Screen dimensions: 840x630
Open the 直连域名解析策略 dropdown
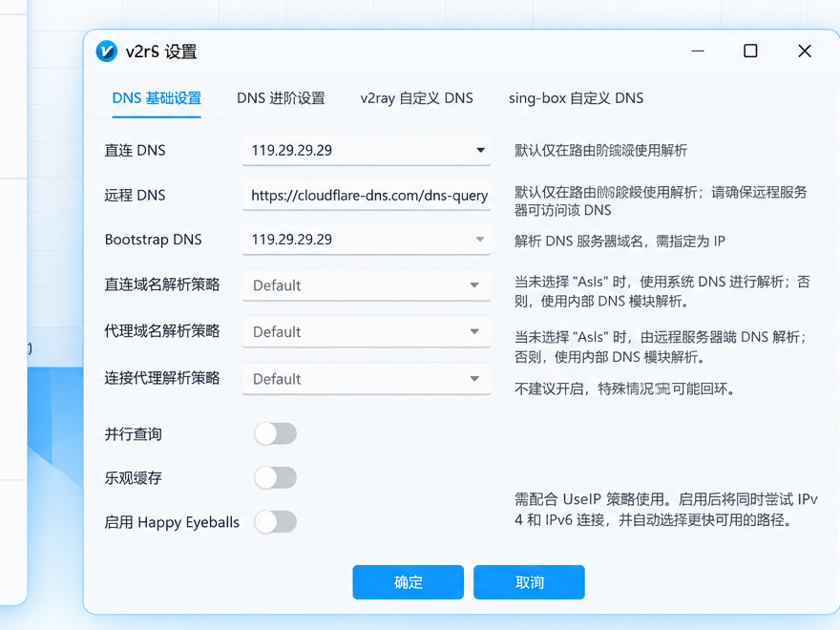point(367,285)
